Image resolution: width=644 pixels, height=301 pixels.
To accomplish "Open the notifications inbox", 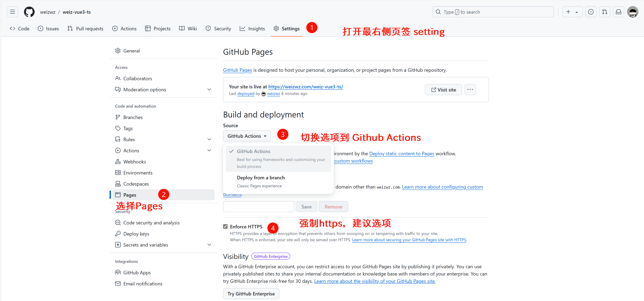I will pos(618,12).
